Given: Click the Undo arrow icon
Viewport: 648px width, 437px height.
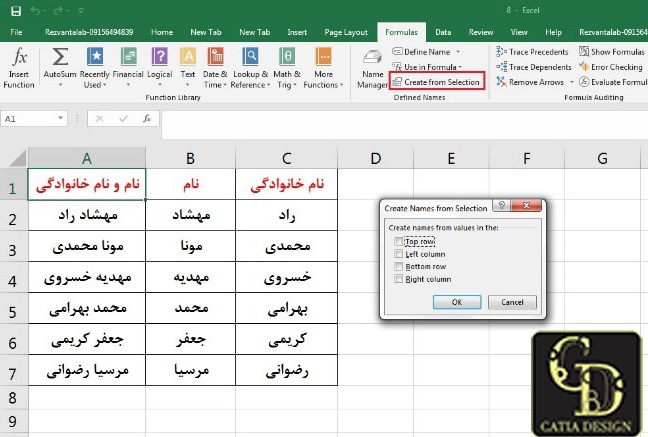Looking at the screenshot, I should pos(36,11).
